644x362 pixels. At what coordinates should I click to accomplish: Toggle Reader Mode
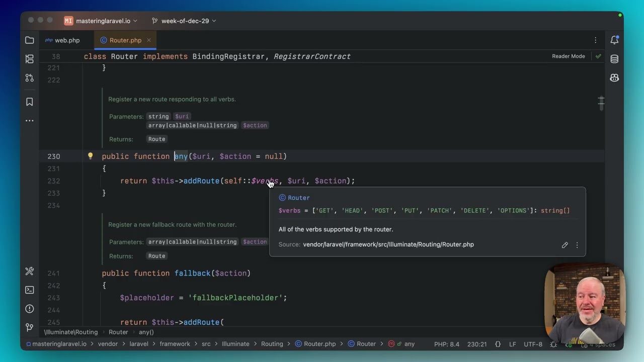point(569,56)
